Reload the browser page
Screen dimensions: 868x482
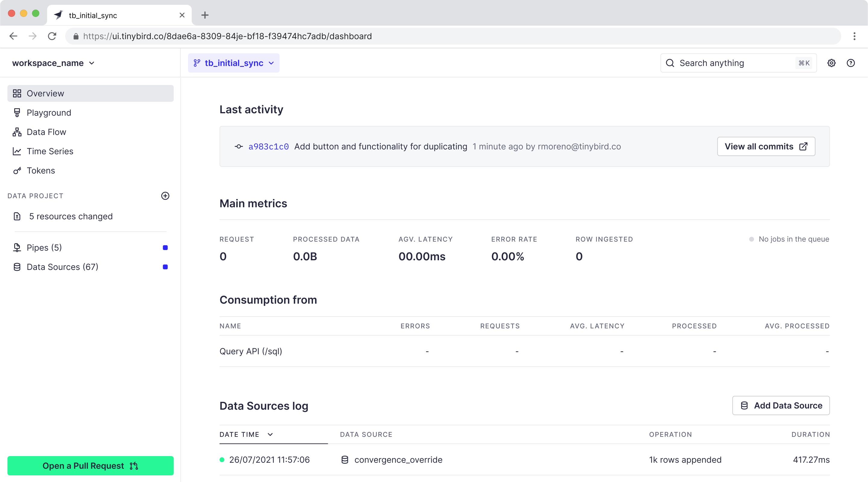point(52,36)
